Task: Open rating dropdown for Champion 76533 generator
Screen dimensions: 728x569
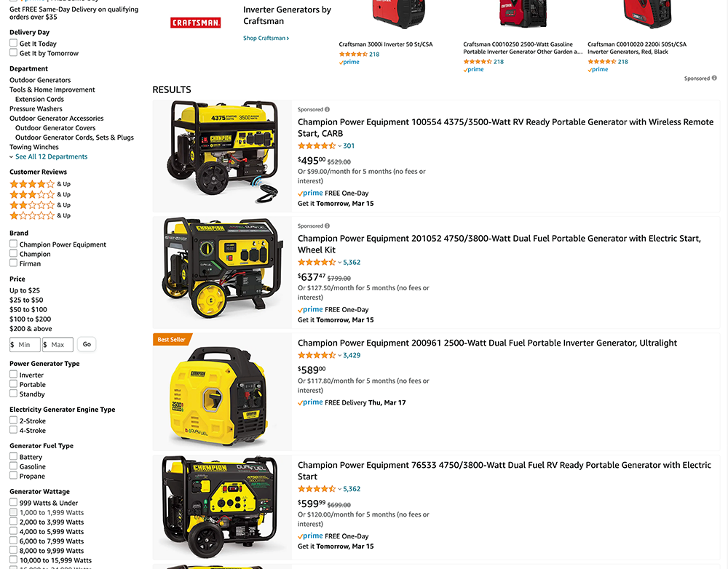Action: (x=339, y=489)
